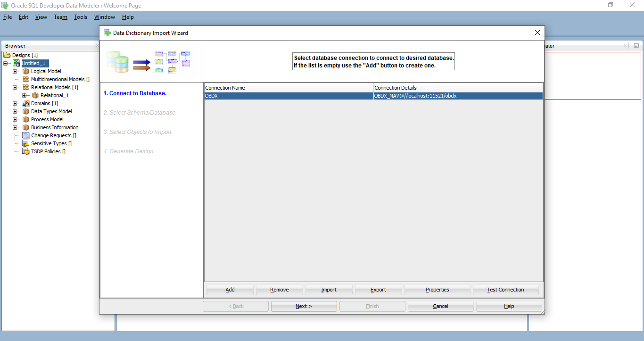Cancel the import wizard

[x=441, y=306]
